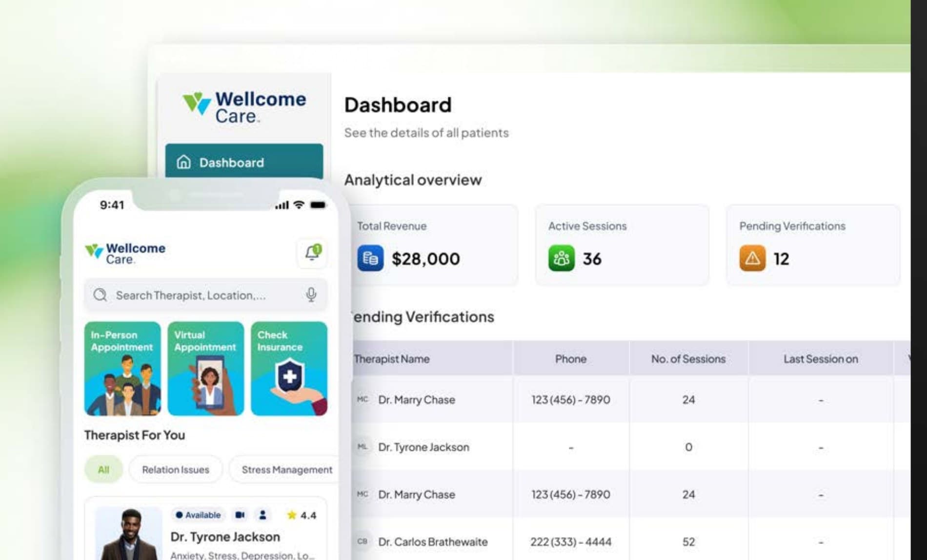Open the In-Person Appointment card
This screenshot has height=560, width=927.
click(x=122, y=369)
